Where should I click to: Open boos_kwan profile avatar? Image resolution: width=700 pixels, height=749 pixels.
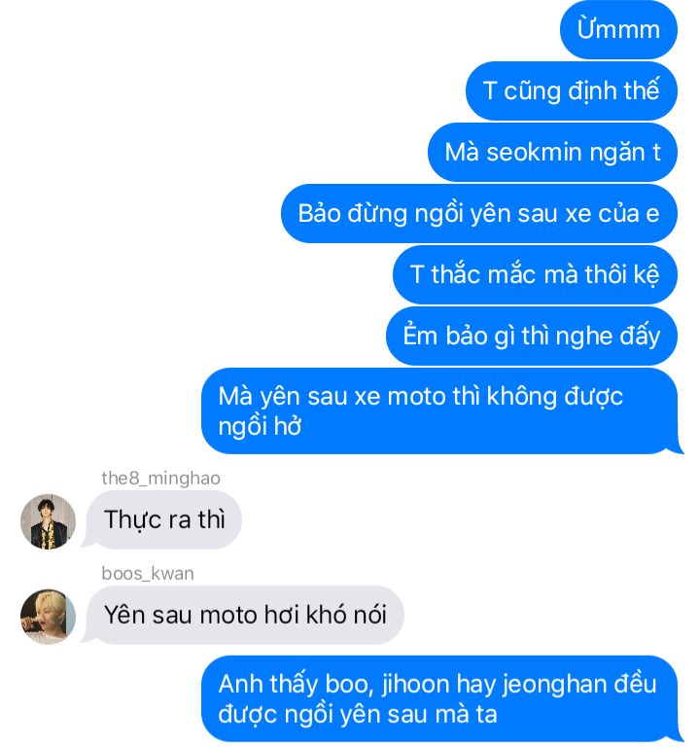48,616
